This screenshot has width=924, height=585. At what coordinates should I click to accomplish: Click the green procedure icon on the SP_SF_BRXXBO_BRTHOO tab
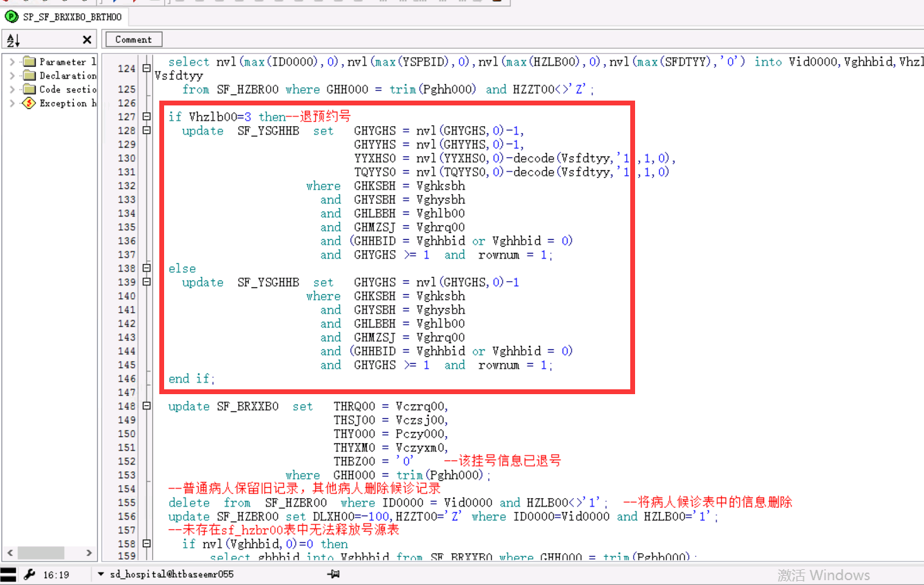click(12, 17)
